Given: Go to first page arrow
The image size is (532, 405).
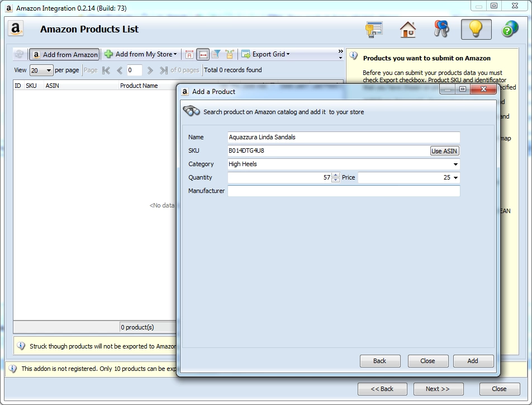Looking at the screenshot, I should 106,70.
